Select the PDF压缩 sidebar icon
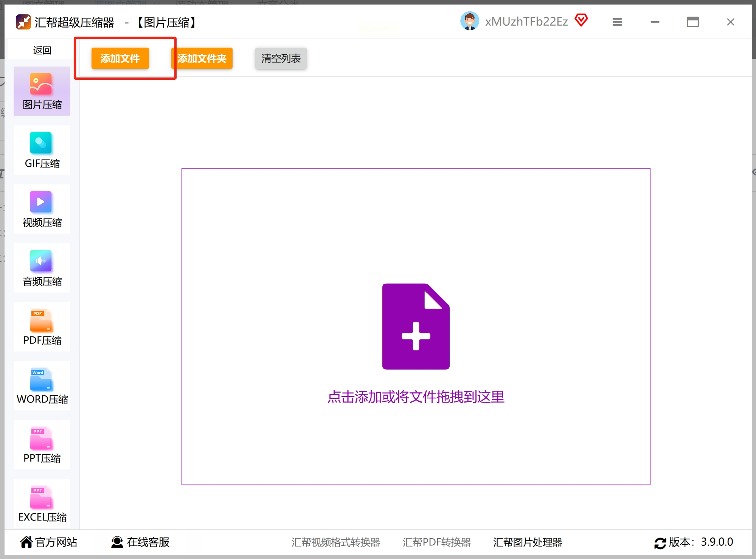 (x=41, y=320)
